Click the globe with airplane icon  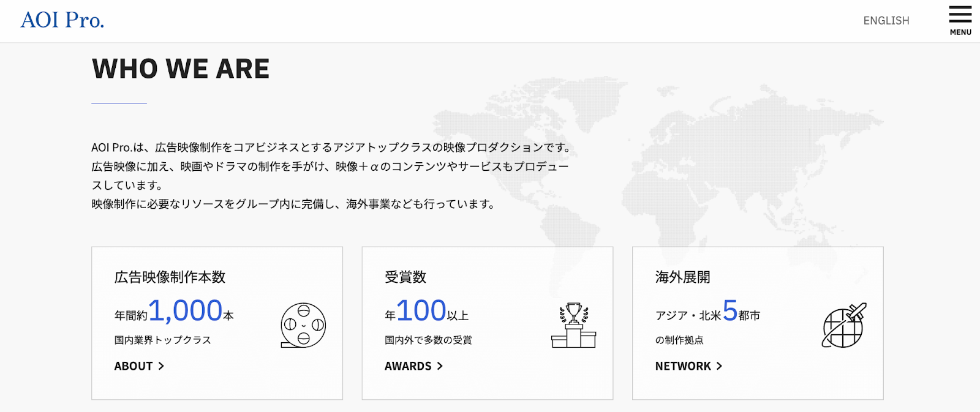pyautogui.click(x=845, y=325)
